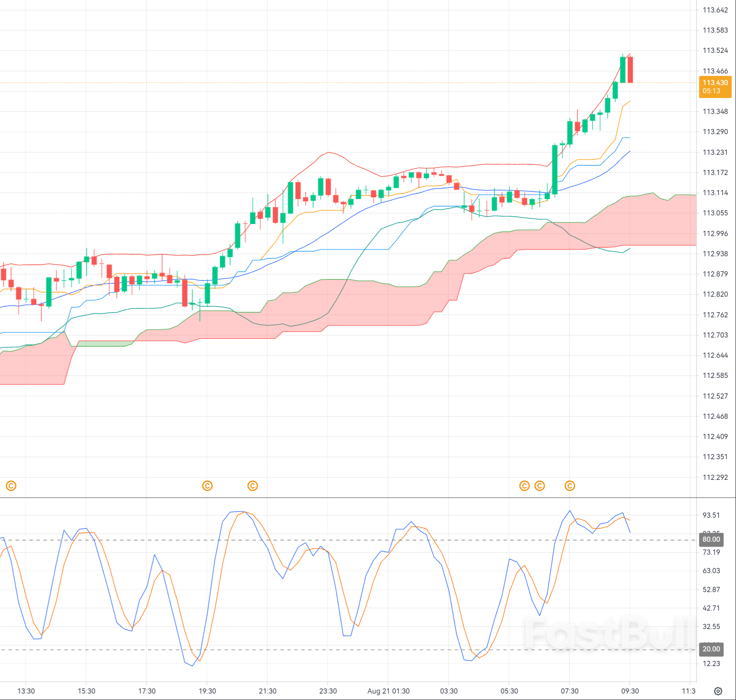This screenshot has width=736, height=700.
Task: Click the 05:30 time axis label
Action: [x=509, y=691]
